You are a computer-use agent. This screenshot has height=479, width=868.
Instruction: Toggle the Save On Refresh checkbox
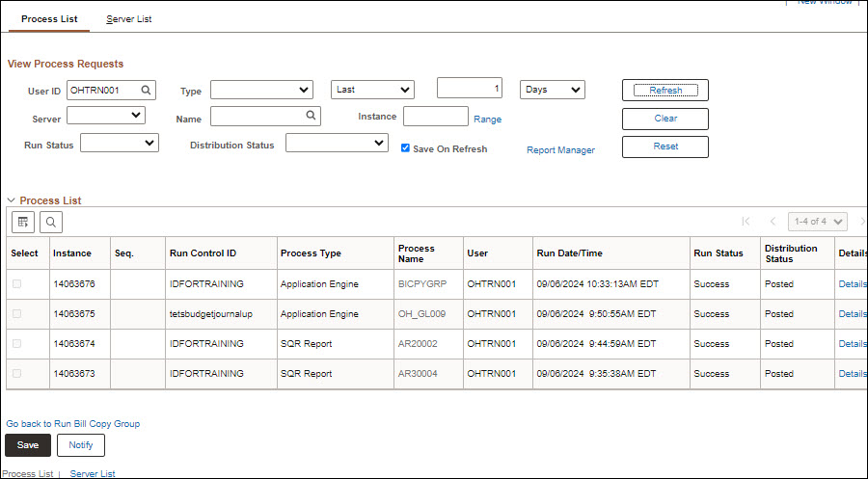pos(406,148)
